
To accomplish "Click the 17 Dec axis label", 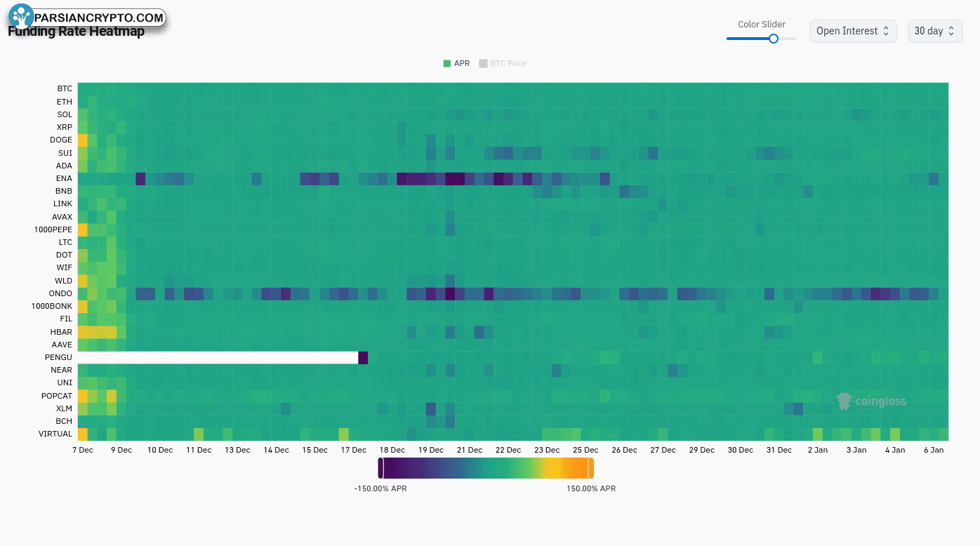I will point(353,450).
